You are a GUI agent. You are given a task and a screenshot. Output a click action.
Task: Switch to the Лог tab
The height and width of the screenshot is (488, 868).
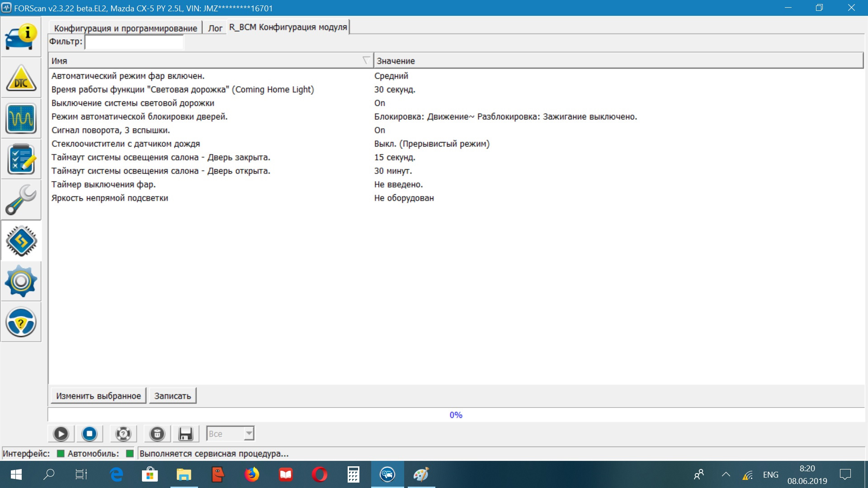click(x=215, y=28)
